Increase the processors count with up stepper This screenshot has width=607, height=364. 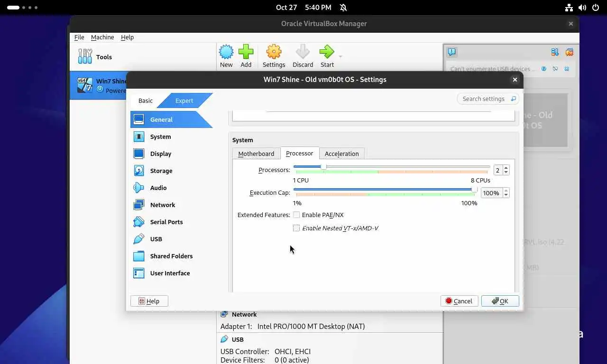(506, 168)
